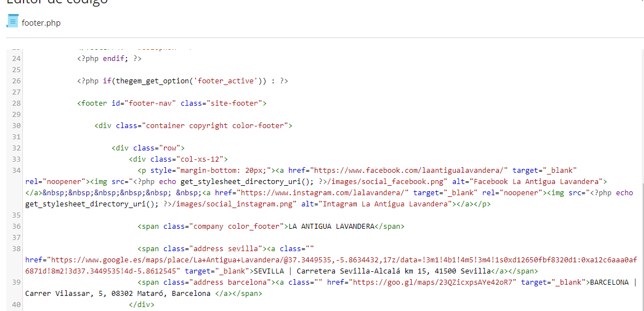Click the footer.php file icon
644x311 pixels.
click(x=12, y=21)
